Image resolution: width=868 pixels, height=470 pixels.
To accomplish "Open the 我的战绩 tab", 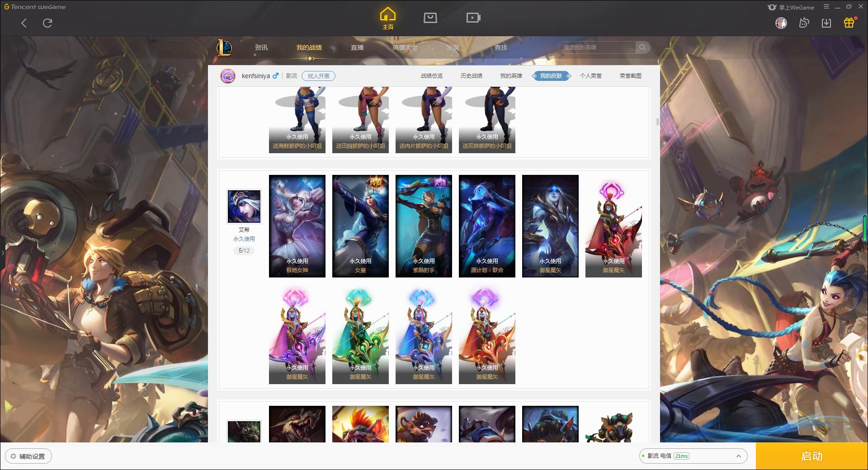I will (309, 47).
